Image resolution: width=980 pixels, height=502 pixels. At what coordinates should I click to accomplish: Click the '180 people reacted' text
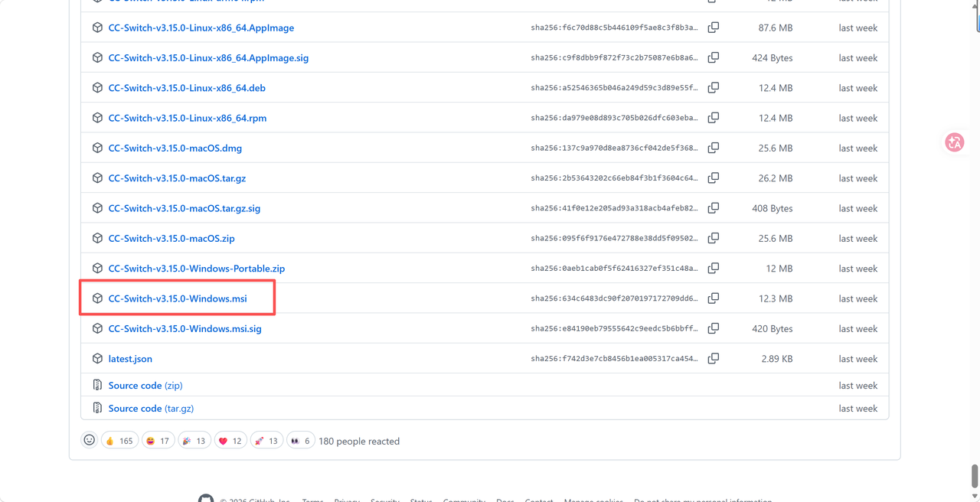tap(359, 441)
